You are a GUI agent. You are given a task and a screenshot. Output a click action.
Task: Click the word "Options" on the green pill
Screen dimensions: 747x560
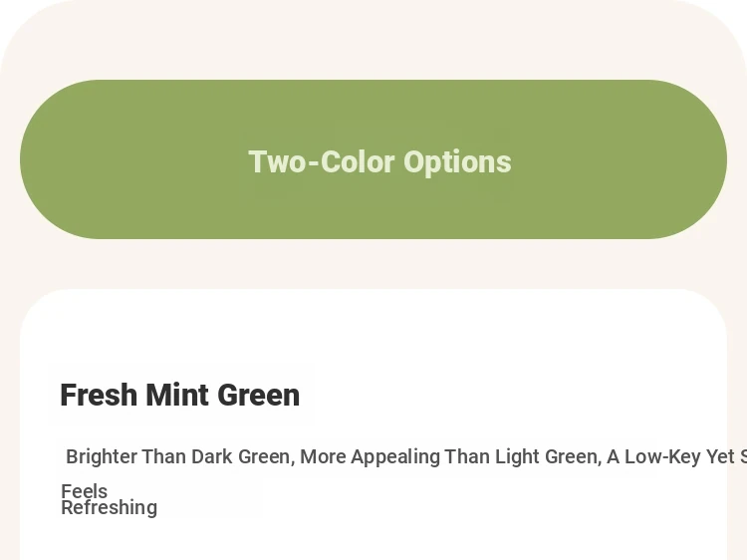457,163
